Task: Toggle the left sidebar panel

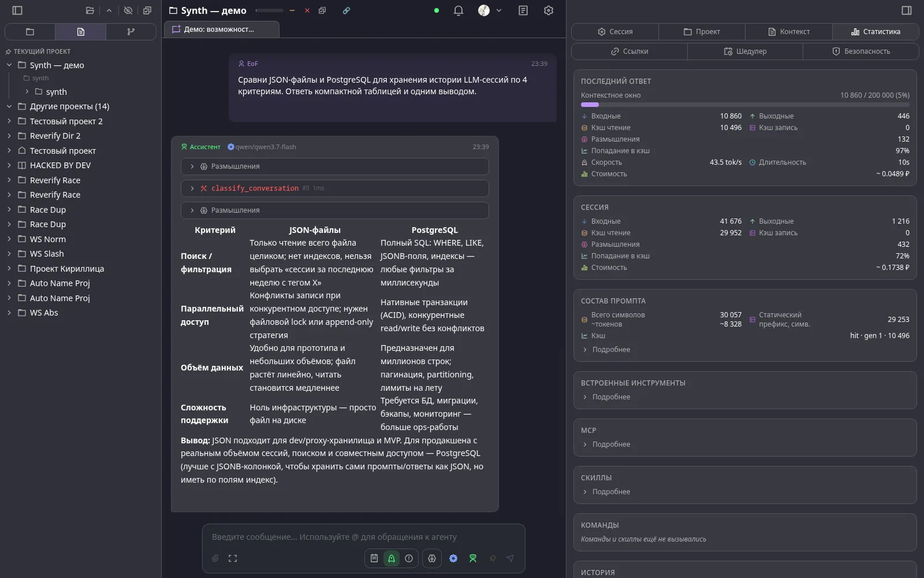Action: [17, 10]
